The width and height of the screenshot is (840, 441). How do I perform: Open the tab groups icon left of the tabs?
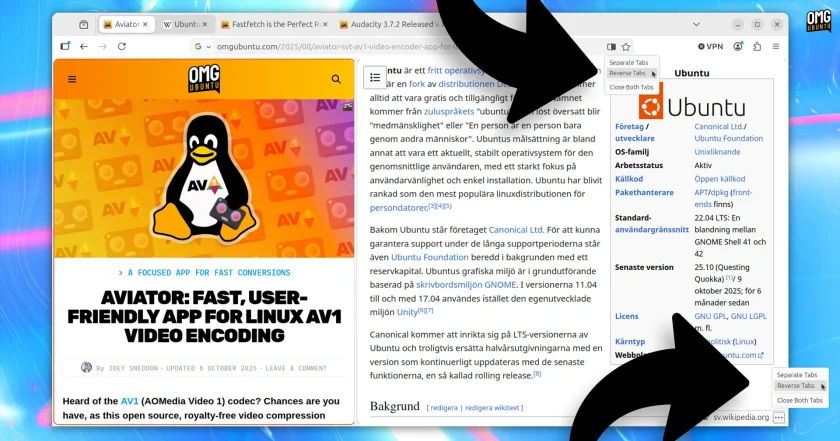pyautogui.click(x=84, y=25)
